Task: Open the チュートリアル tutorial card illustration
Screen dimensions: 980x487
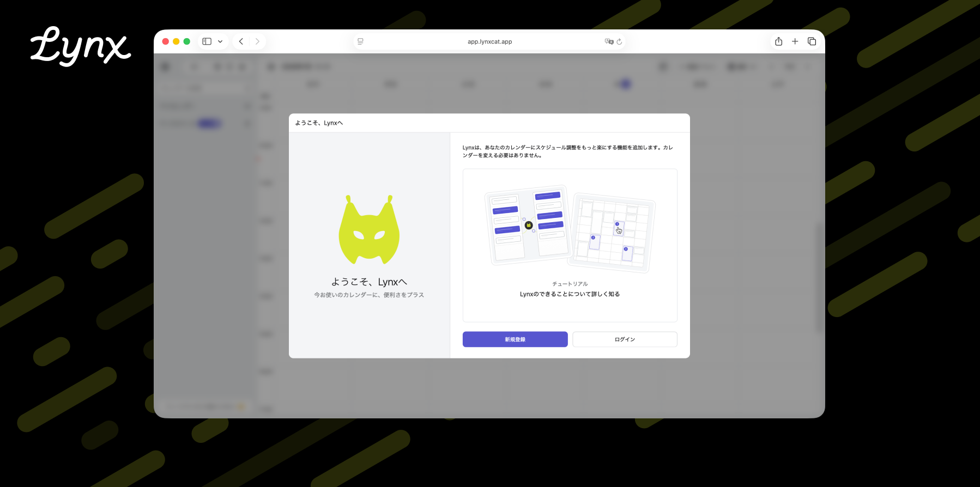Action: pyautogui.click(x=570, y=229)
